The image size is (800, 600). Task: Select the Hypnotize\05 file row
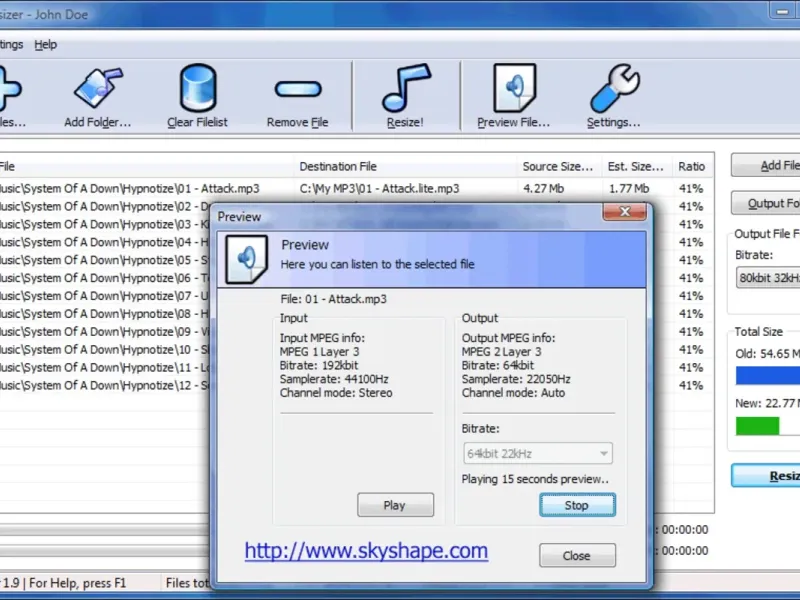[x=105, y=260]
